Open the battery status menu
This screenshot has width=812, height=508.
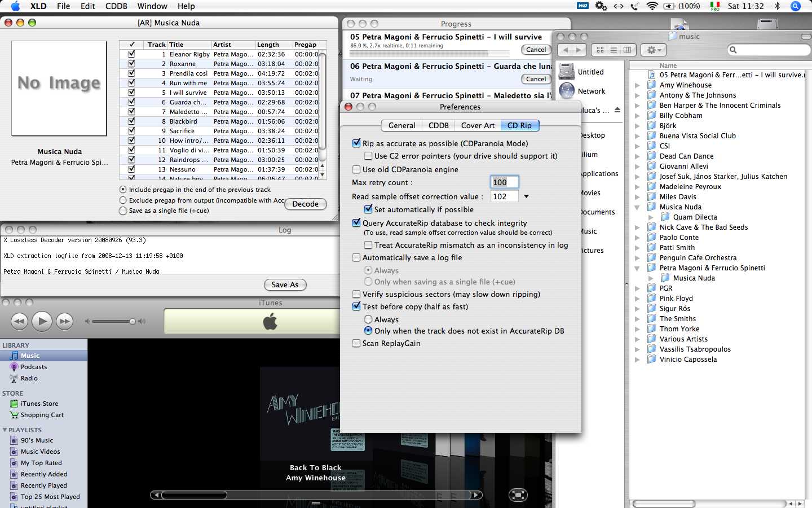[682, 6]
